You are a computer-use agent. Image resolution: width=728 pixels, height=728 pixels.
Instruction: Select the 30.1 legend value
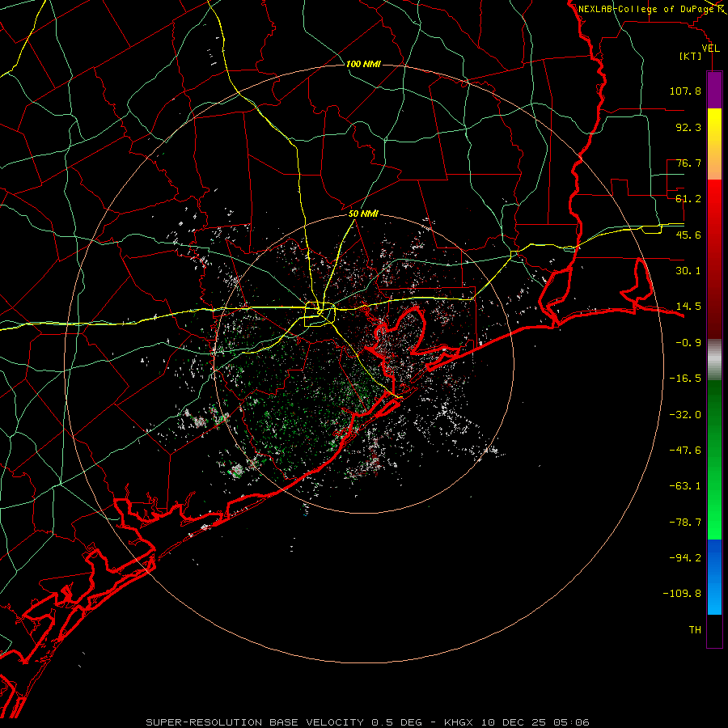(x=688, y=271)
